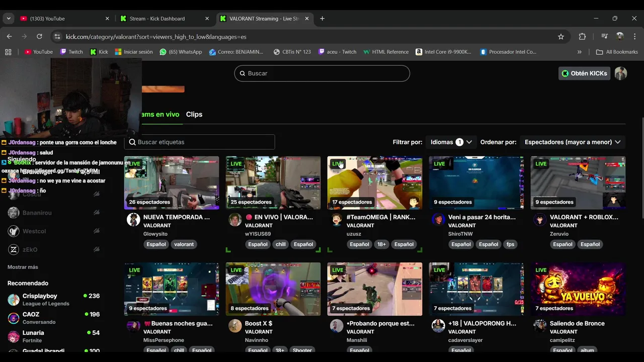Select the chill tag under wYISUS69

pos(281,244)
